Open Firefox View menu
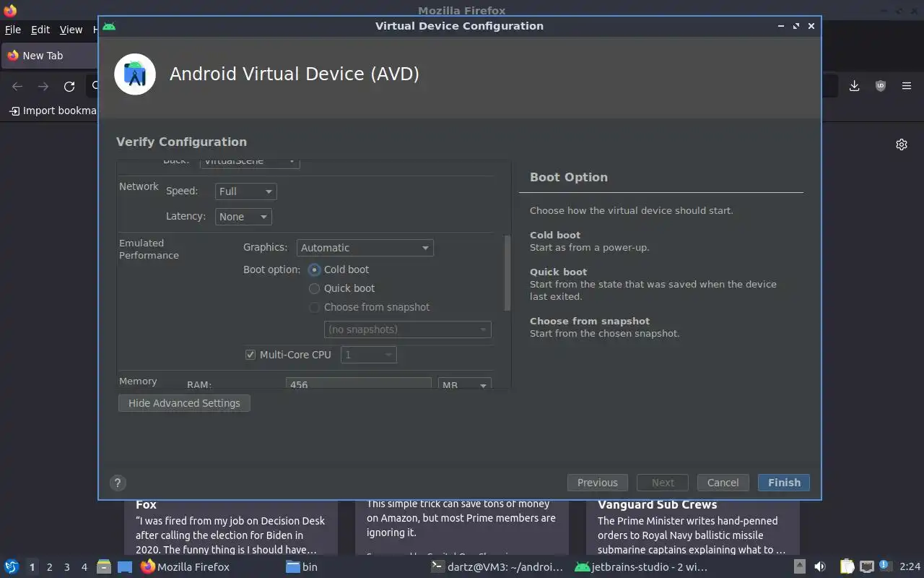Image resolution: width=924 pixels, height=578 pixels. 71,30
